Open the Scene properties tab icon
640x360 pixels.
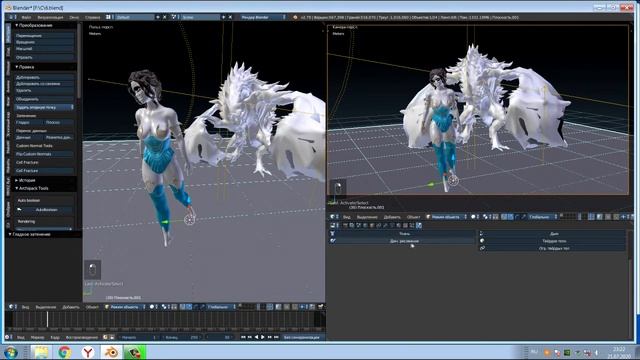(358, 225)
